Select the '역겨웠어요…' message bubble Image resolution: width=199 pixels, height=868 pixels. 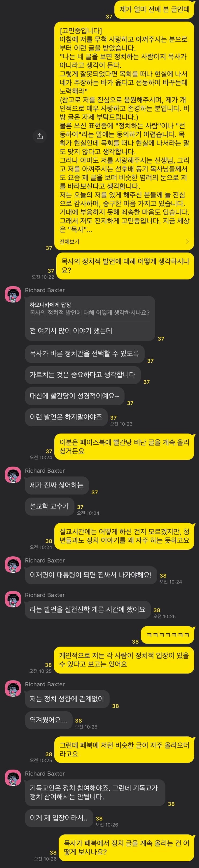(x=48, y=720)
